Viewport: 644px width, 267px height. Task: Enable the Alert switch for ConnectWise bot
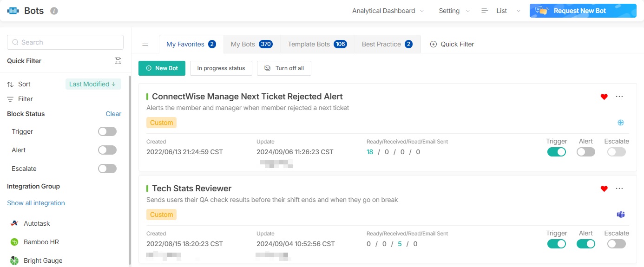[x=585, y=152]
